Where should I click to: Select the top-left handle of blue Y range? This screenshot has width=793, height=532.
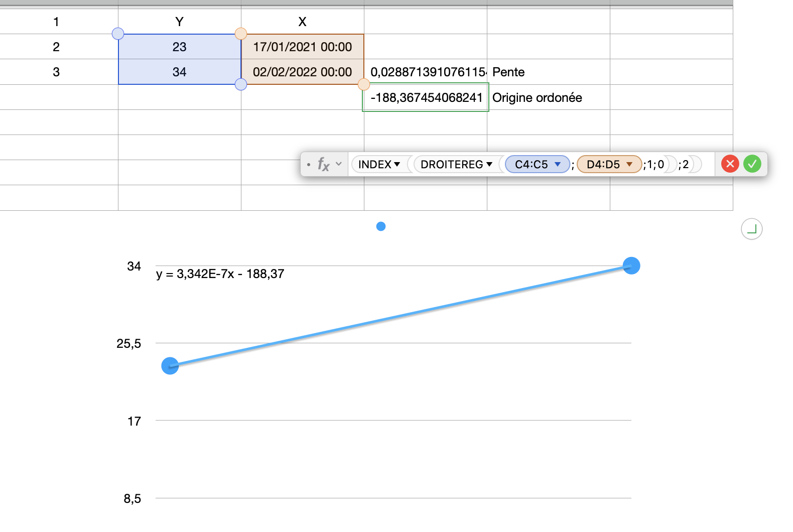coord(118,34)
